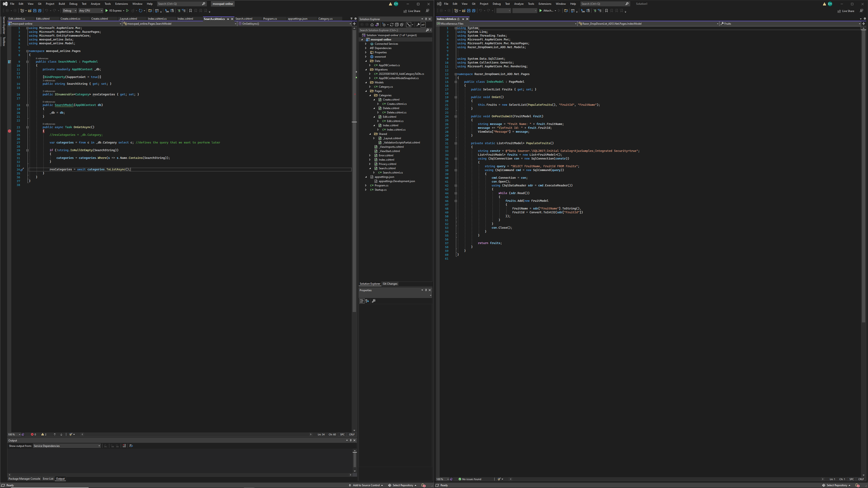Close the Search.cshtml.cs editor tab
Viewport: 868px width, 488px height.
point(232,19)
